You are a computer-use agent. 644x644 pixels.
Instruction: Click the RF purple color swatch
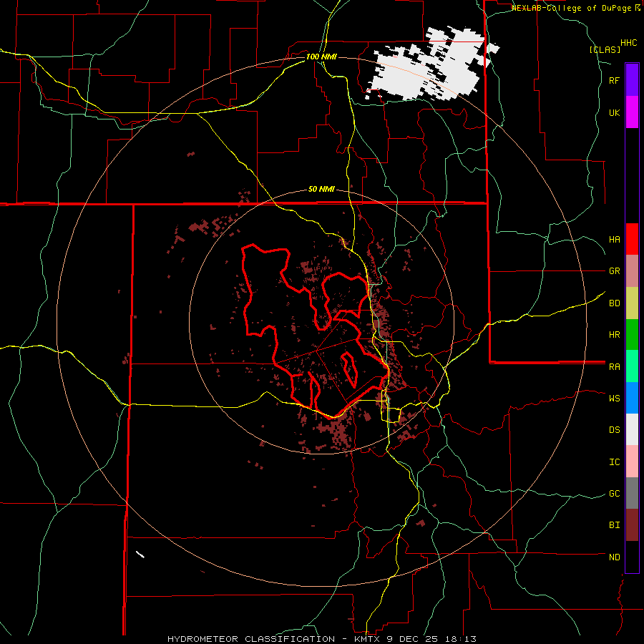click(x=632, y=80)
